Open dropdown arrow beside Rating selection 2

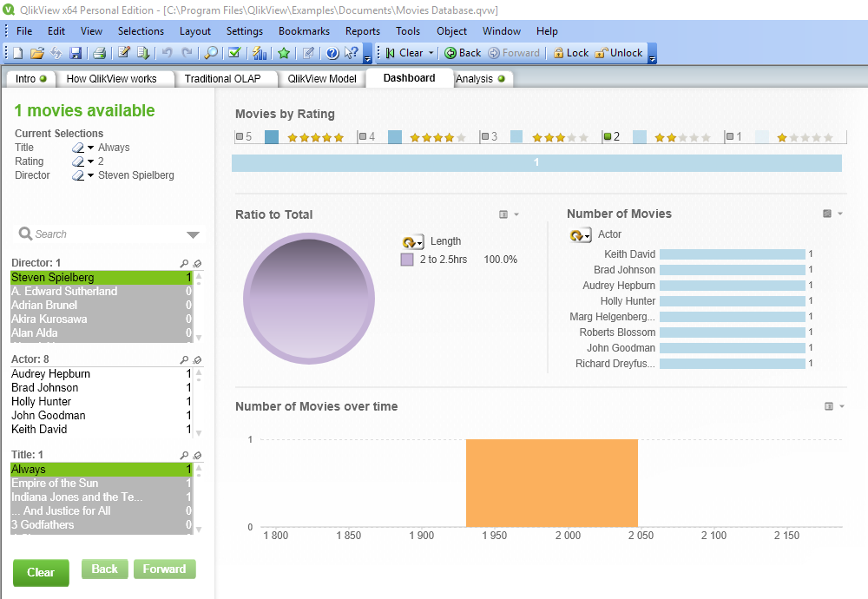tap(91, 161)
